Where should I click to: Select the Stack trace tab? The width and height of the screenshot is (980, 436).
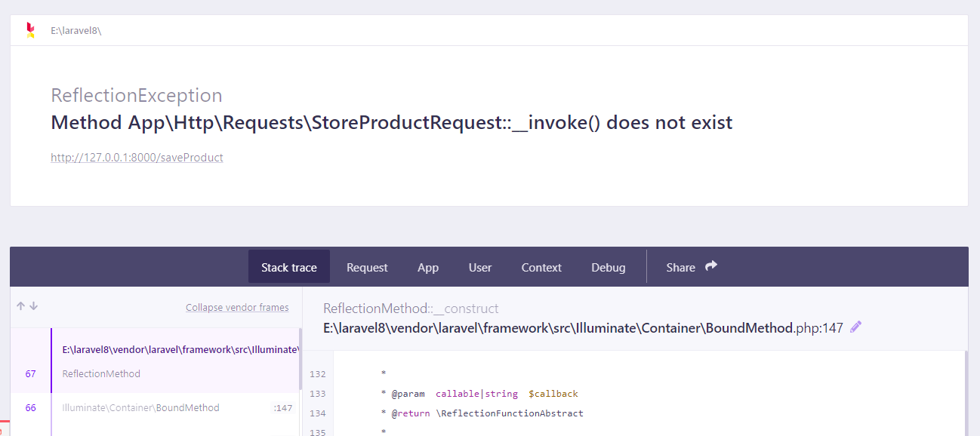coord(289,266)
